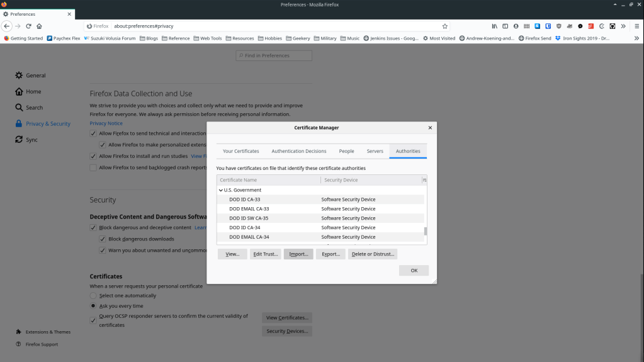Open the certificate list column picker
The height and width of the screenshot is (362, 644).
pos(424,180)
